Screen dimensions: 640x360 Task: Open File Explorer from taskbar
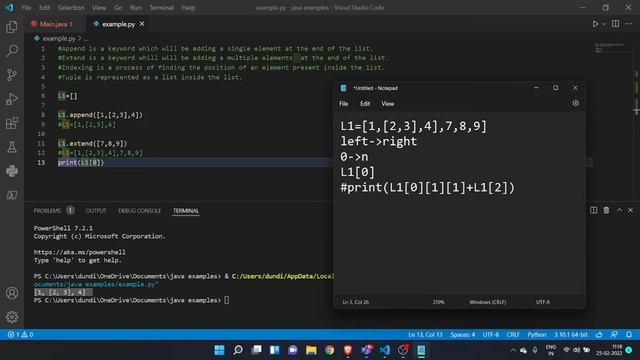[x=311, y=350]
